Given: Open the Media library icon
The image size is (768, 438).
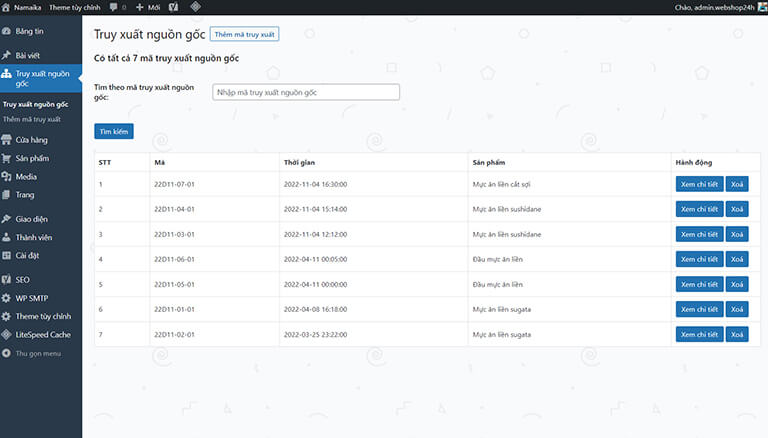Looking at the screenshot, I should click(x=7, y=176).
